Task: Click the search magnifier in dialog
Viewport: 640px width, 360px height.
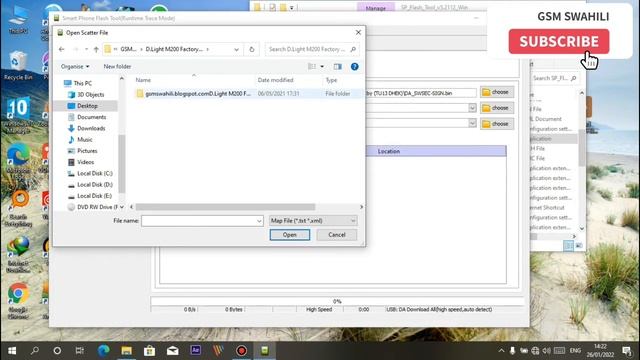Action: click(x=353, y=49)
